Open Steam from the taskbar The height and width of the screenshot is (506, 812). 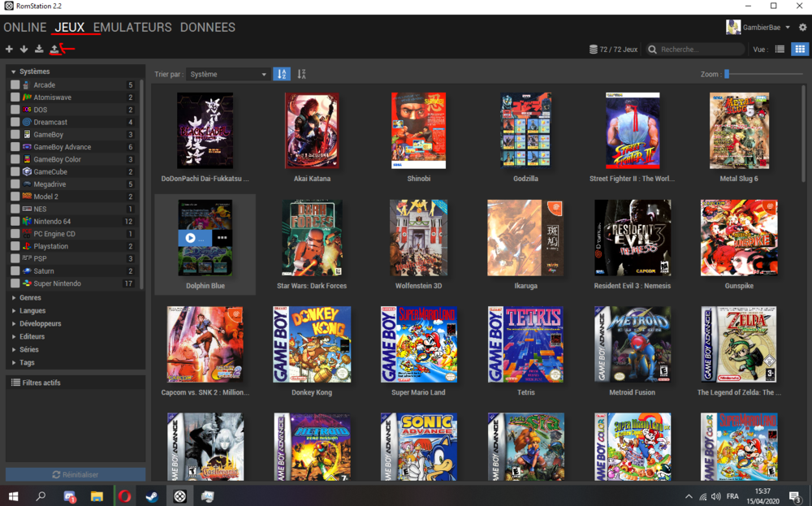tap(152, 496)
